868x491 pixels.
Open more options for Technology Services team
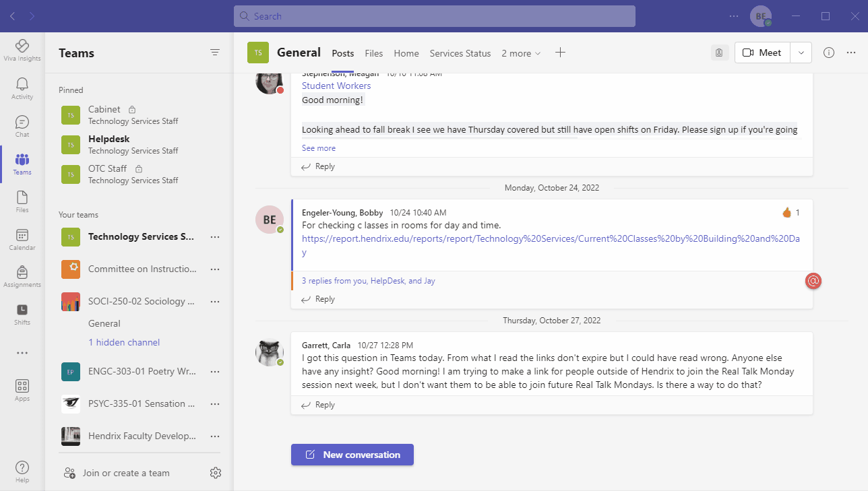[x=215, y=237]
